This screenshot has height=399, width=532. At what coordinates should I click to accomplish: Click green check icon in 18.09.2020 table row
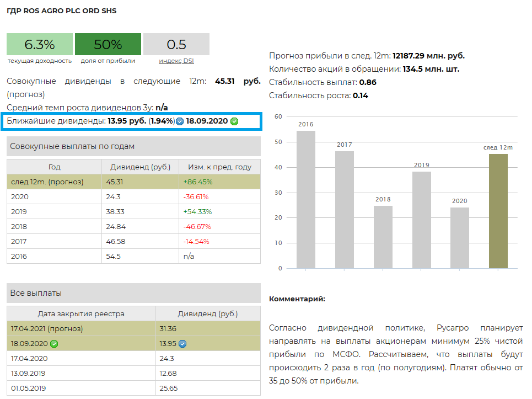tap(54, 344)
